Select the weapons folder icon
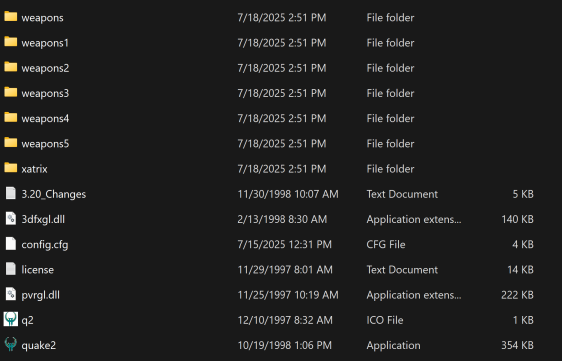This screenshot has width=562, height=361. [11, 16]
